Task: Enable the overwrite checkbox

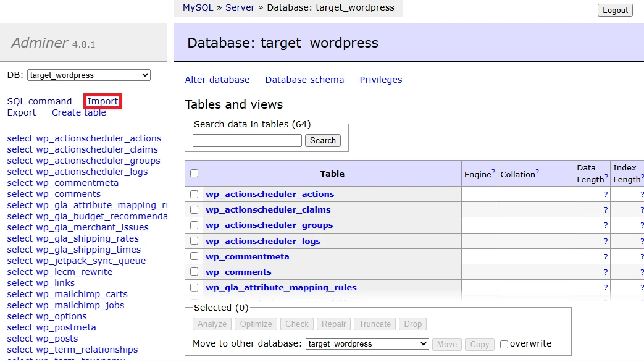Action: tap(504, 344)
